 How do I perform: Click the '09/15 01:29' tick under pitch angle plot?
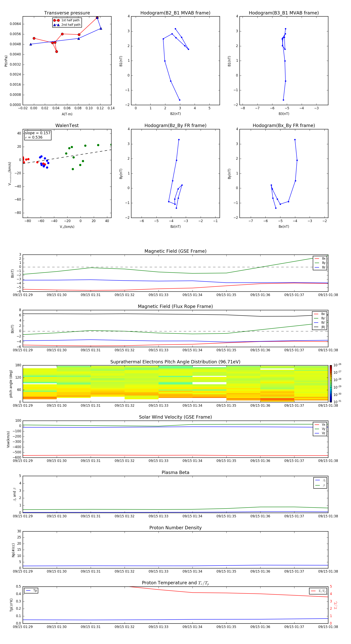[x=23, y=406]
